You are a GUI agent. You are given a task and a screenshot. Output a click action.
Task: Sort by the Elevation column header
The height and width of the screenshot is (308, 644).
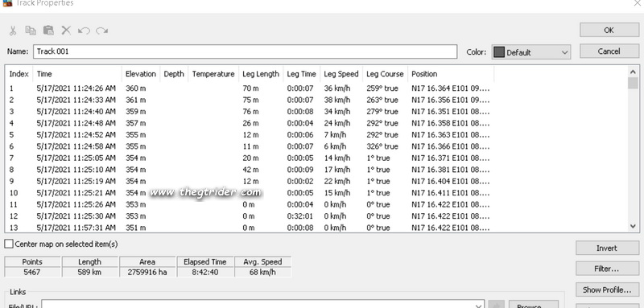coord(141,74)
